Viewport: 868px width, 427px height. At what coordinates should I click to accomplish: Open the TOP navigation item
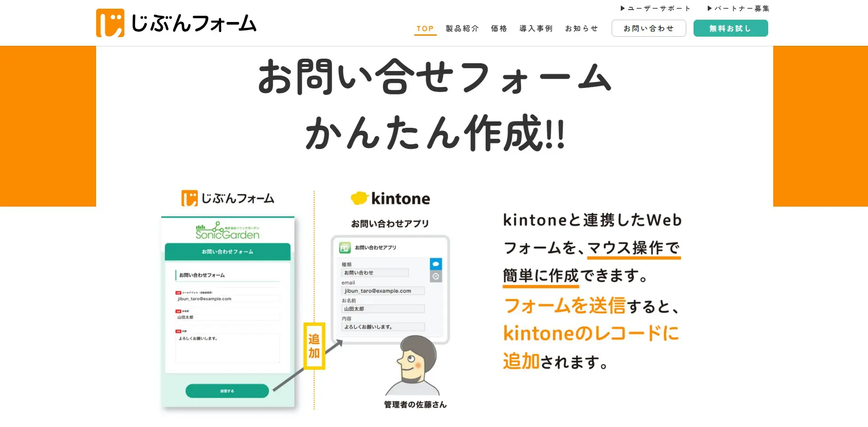[x=425, y=28]
